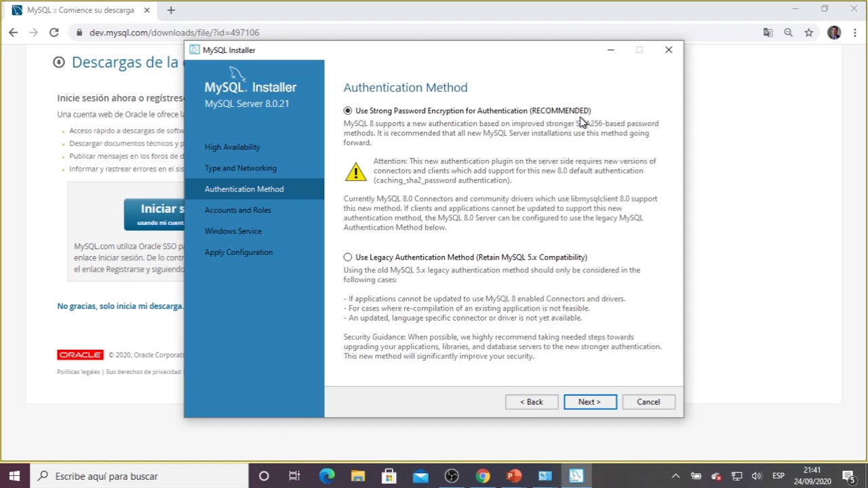This screenshot has height=488, width=868.
Task: Open Chrome three-dot menu
Action: pyautogui.click(x=854, y=33)
